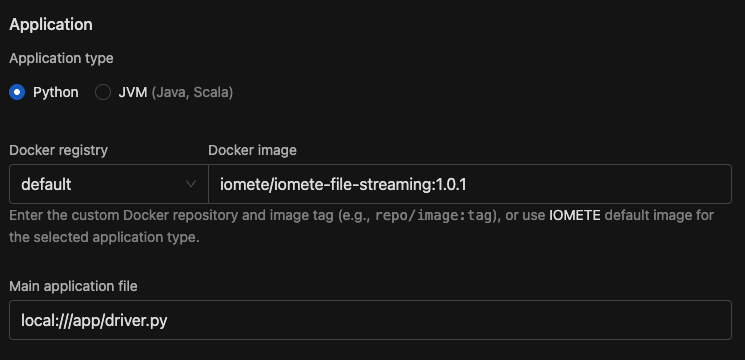Click the Application section heading
This screenshot has width=745, height=360.
tap(51, 25)
